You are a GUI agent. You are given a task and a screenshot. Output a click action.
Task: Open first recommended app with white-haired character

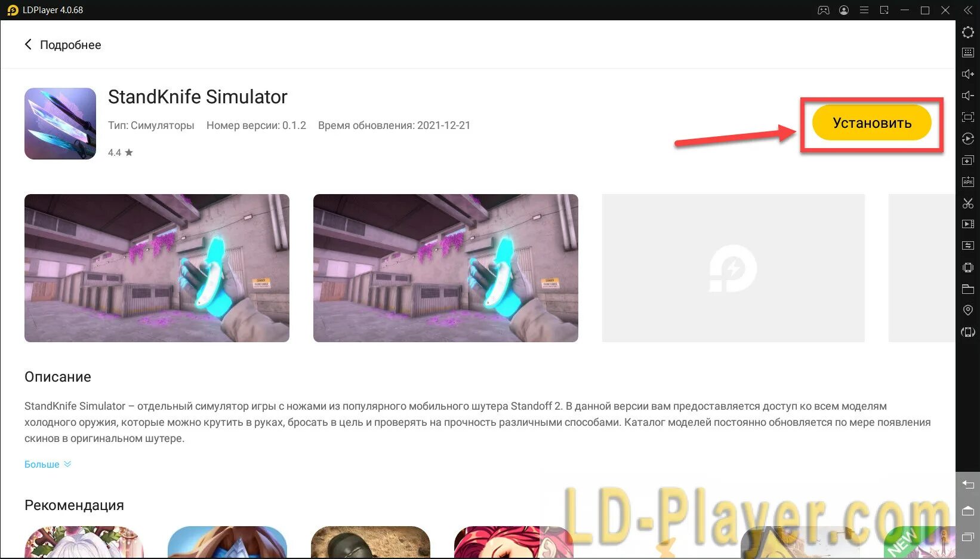[84, 542]
